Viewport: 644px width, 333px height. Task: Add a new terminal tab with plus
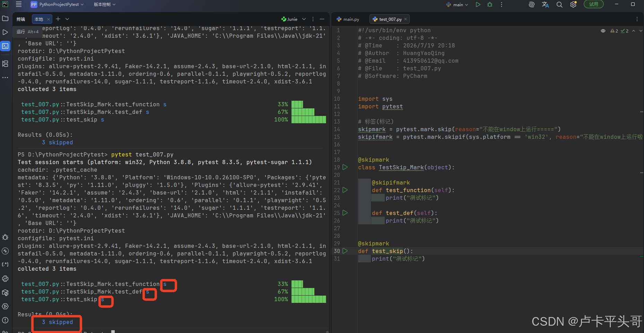[58, 19]
